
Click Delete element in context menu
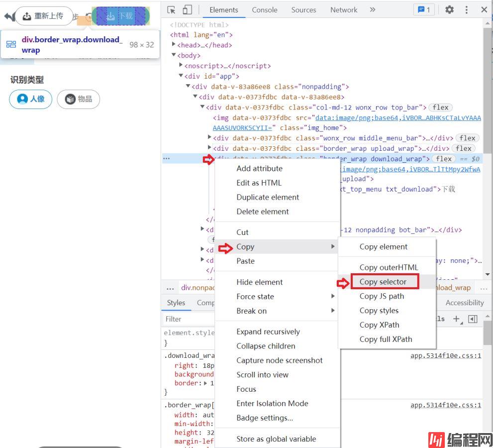click(x=262, y=212)
